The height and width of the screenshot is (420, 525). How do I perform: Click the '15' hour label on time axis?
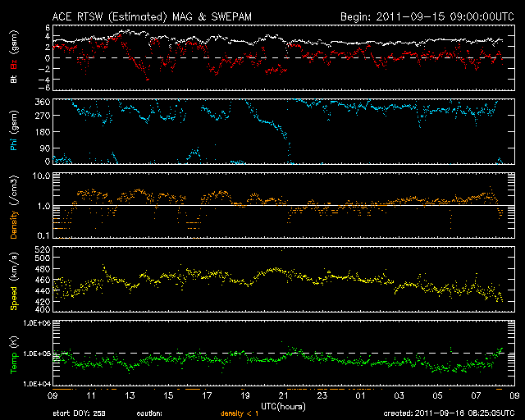coord(168,396)
